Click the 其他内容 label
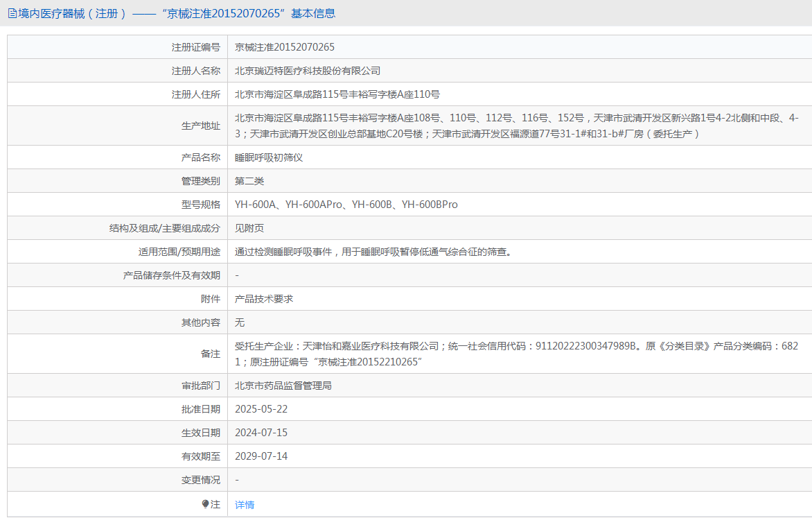 click(x=201, y=322)
